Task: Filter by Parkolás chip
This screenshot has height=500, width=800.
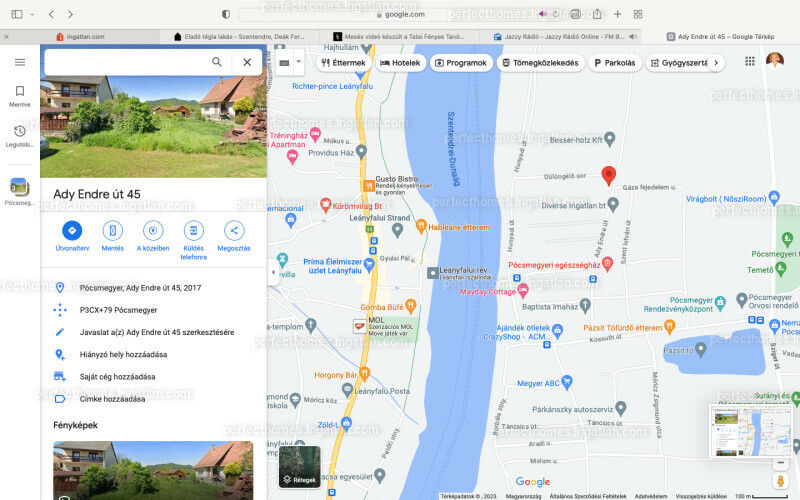Action: click(x=615, y=63)
